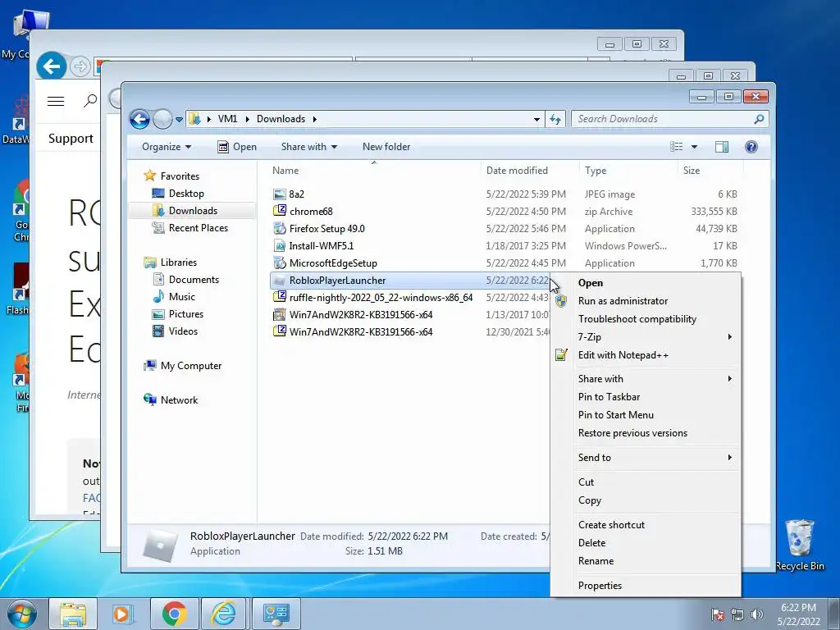Click Windows Start orb
The width and height of the screenshot is (840, 630).
pos(22,614)
